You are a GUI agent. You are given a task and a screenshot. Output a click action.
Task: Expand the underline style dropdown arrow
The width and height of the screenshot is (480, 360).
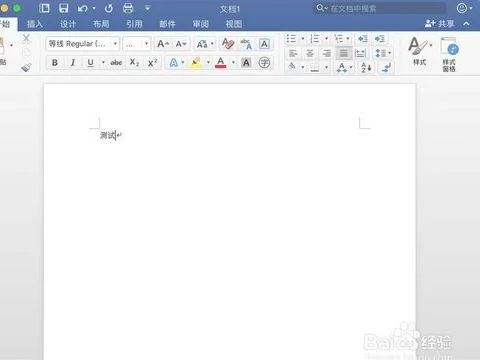tap(103, 62)
